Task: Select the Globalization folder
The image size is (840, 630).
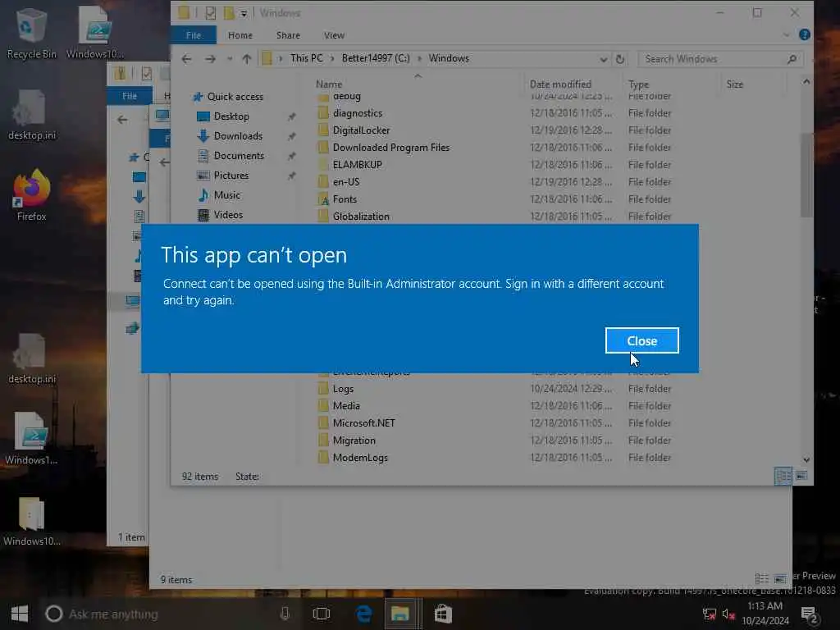Action: [x=361, y=216]
